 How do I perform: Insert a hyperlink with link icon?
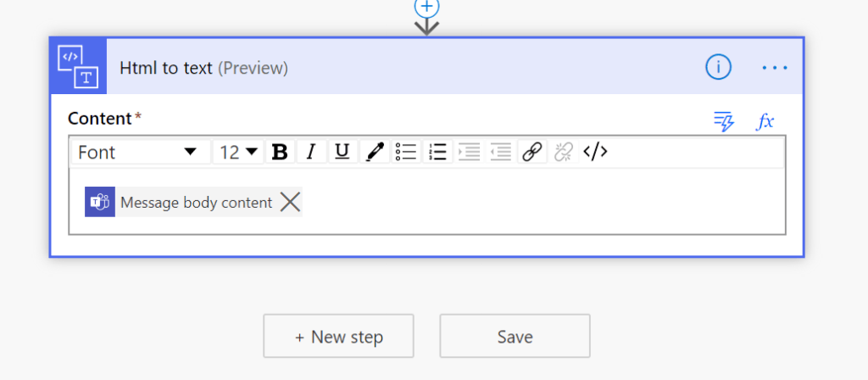point(531,152)
